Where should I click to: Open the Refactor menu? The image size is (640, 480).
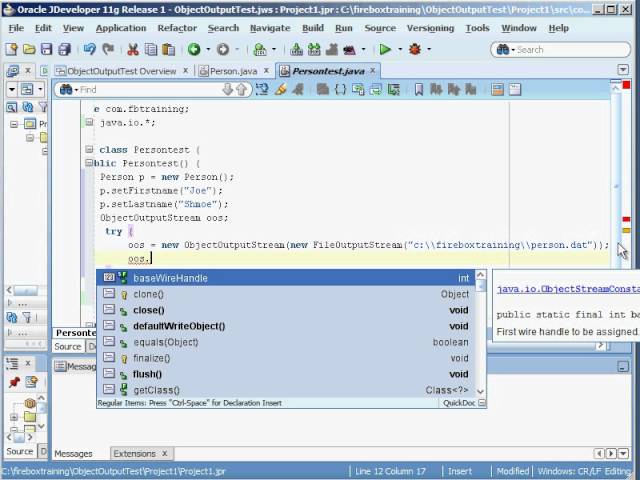(x=177, y=28)
